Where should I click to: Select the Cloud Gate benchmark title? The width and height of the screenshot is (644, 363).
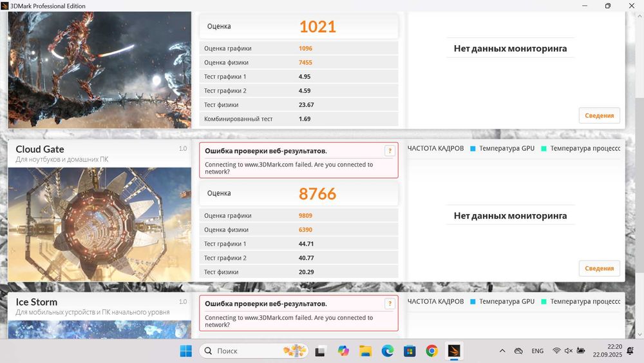click(40, 149)
